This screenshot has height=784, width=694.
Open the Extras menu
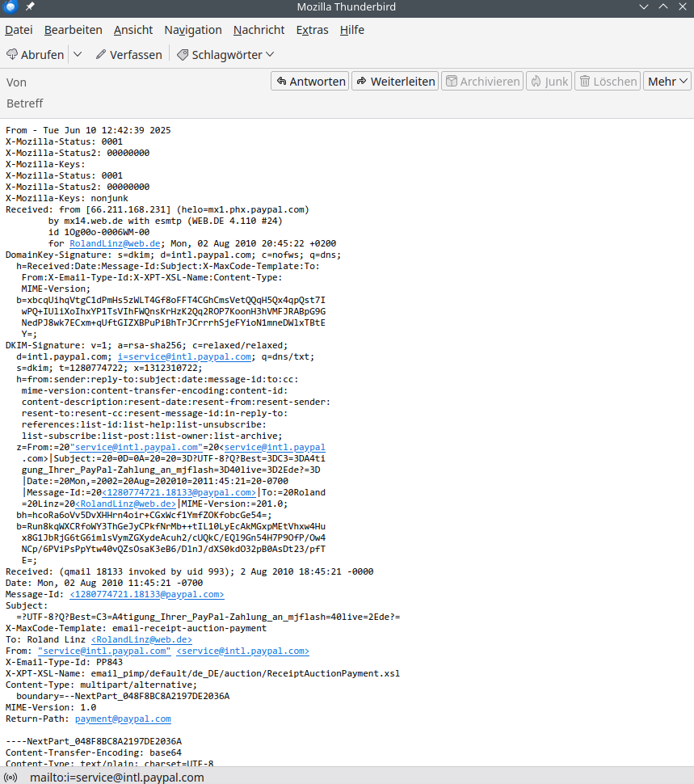point(313,30)
